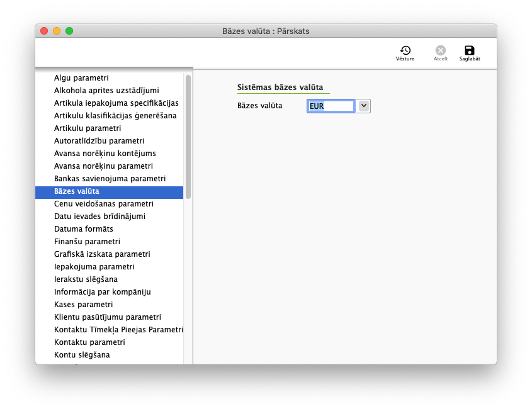Maximize the window with green button
Image resolution: width=532 pixels, height=411 pixels.
(x=69, y=31)
